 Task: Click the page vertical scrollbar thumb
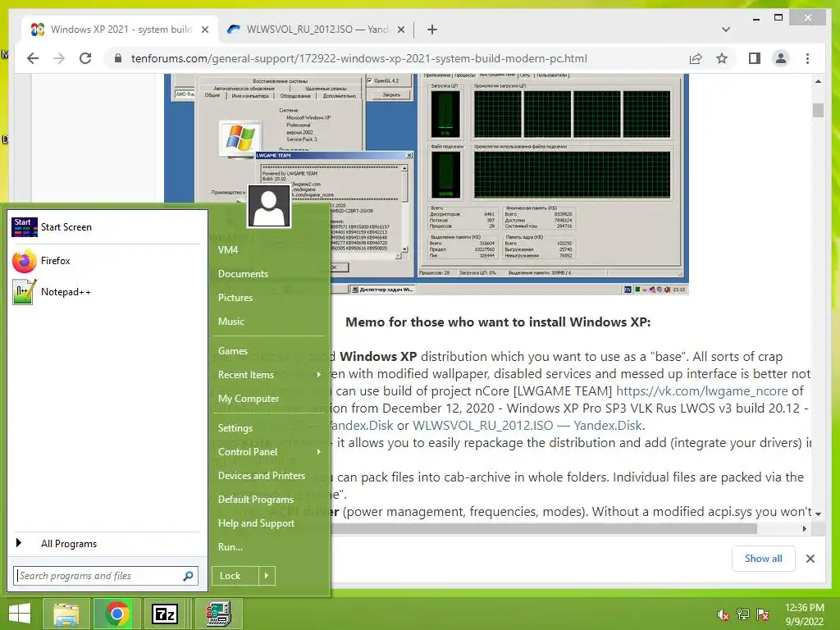tap(818, 111)
